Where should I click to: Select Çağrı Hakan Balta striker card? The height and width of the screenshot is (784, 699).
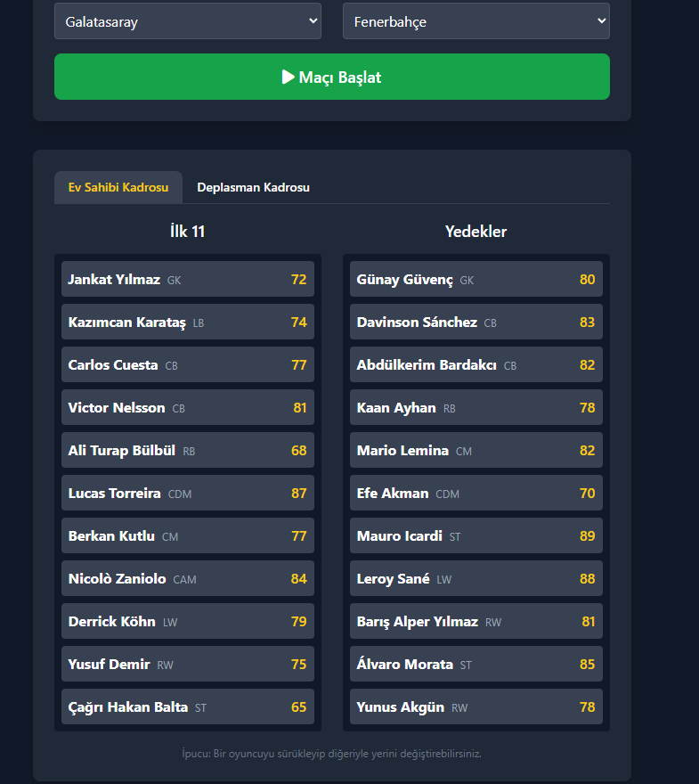pyautogui.click(x=187, y=706)
